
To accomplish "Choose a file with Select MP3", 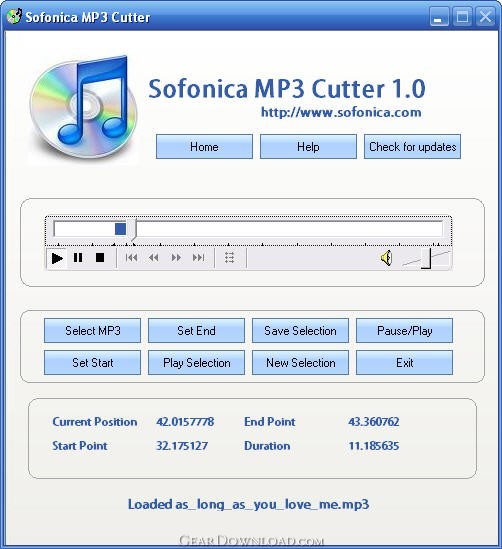I will [x=92, y=331].
